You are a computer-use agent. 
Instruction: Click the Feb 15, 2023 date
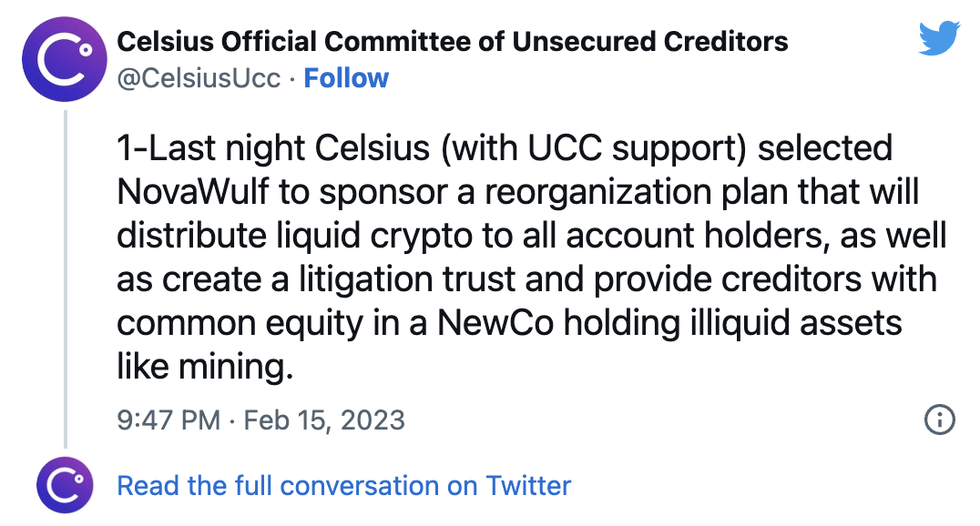(x=325, y=420)
